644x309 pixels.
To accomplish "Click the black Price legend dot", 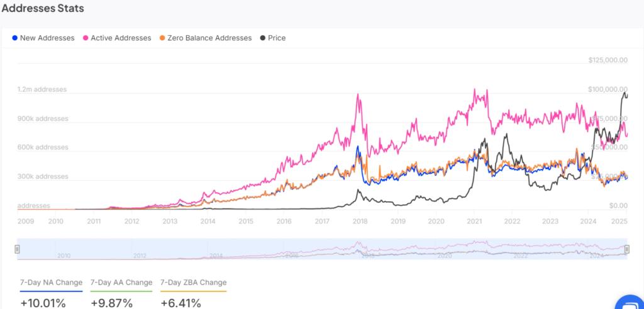I will [x=264, y=38].
